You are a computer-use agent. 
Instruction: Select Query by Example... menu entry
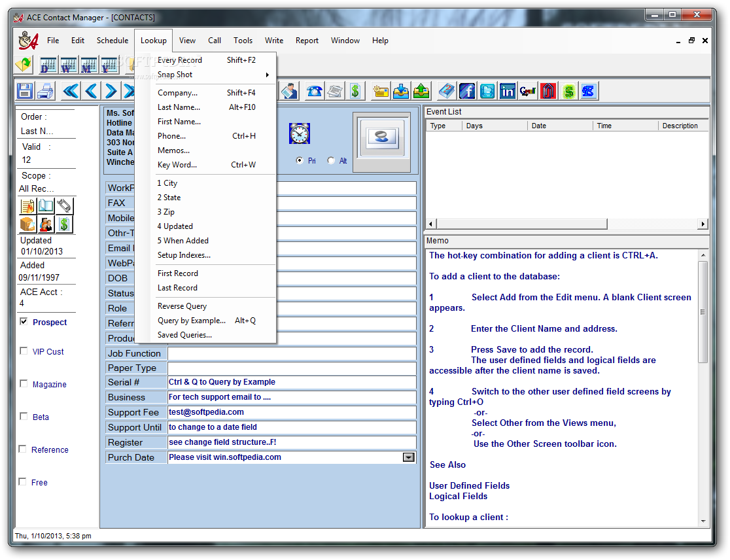(x=207, y=321)
